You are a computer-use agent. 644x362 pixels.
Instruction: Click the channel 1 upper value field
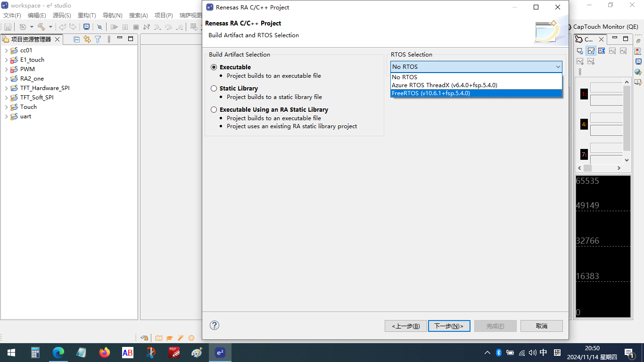tap(607, 88)
